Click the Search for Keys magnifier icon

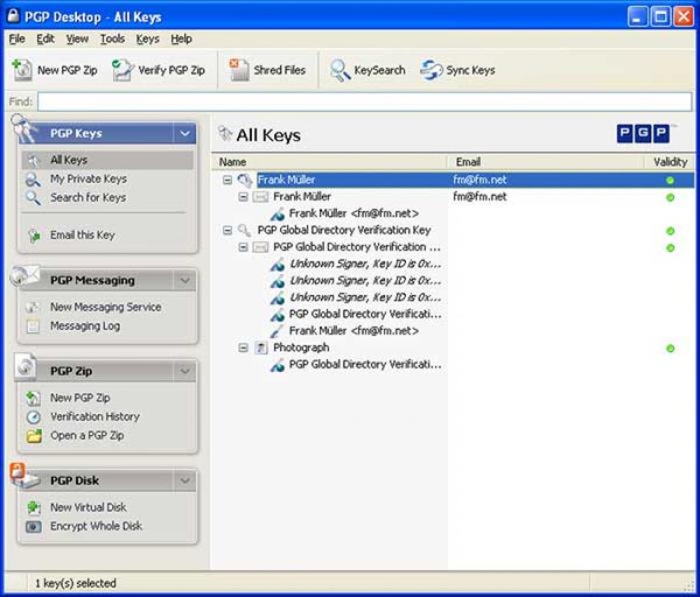[34, 198]
